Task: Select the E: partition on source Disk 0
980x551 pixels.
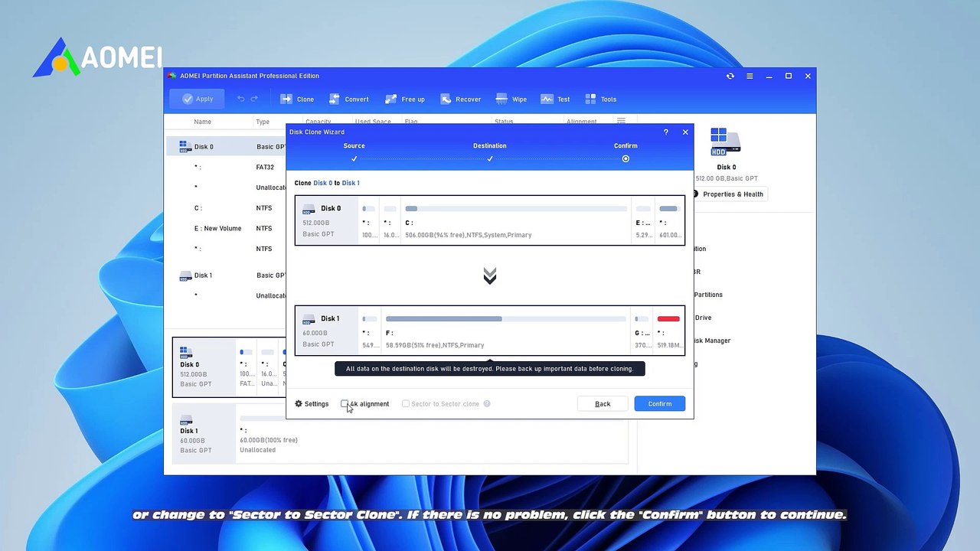Action: pos(643,220)
